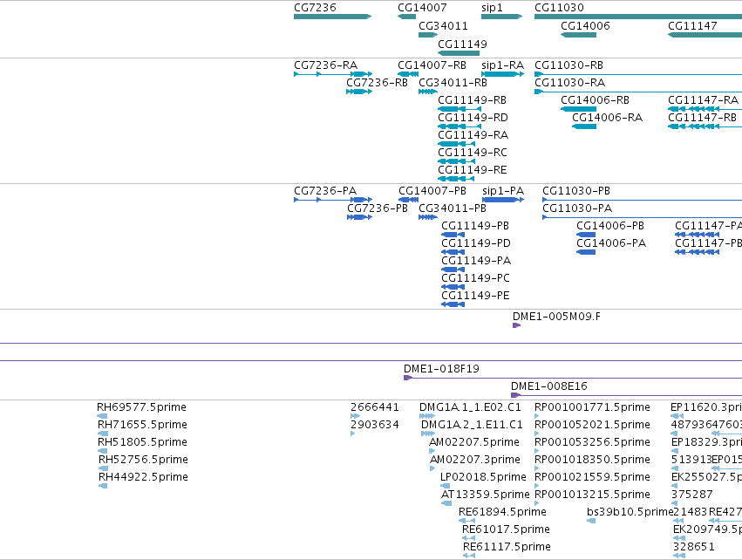Select EST bs39b10.5prime
The image size is (742, 560).
point(630,513)
